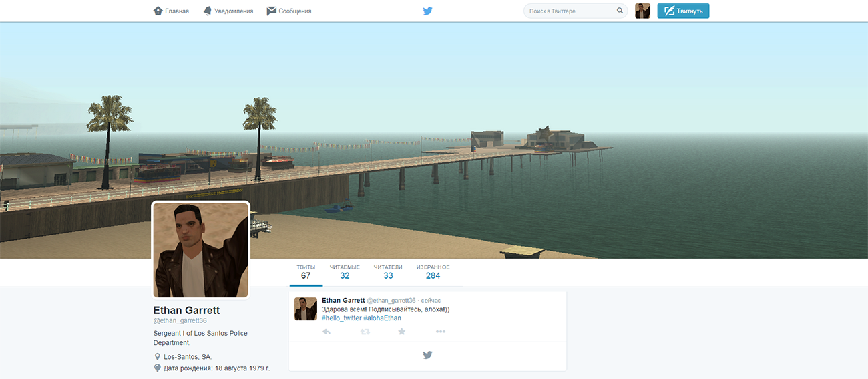Click @ethan_garrett36 handle under profile name

point(180,321)
